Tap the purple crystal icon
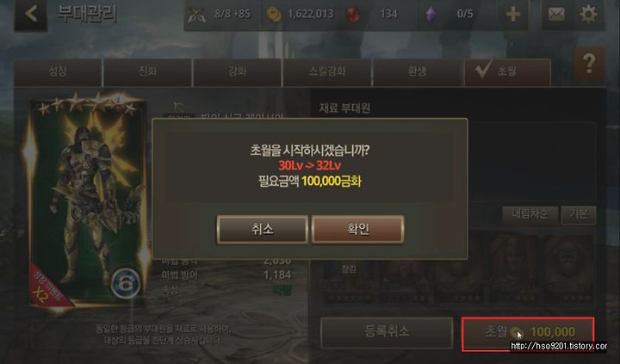 [431, 15]
